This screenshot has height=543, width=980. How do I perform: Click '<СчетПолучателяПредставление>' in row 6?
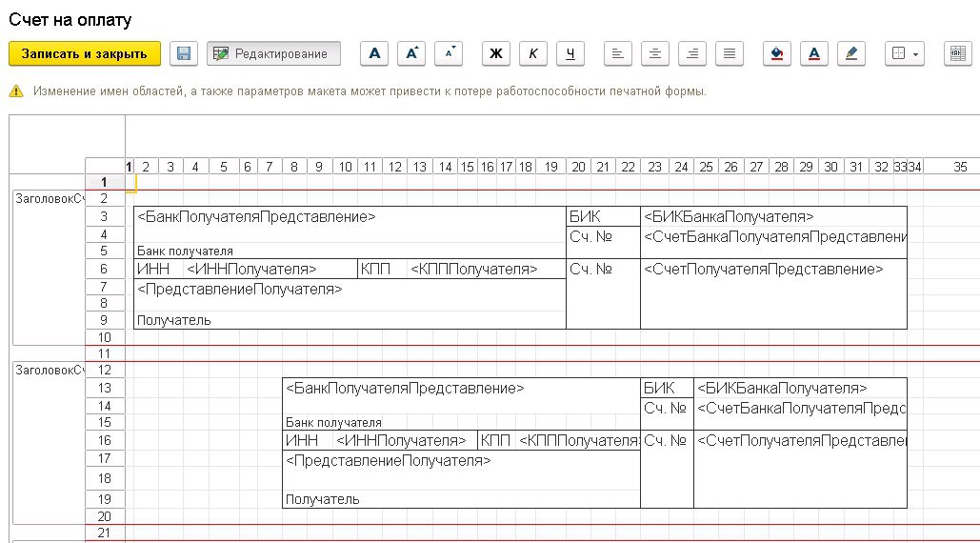(763, 270)
